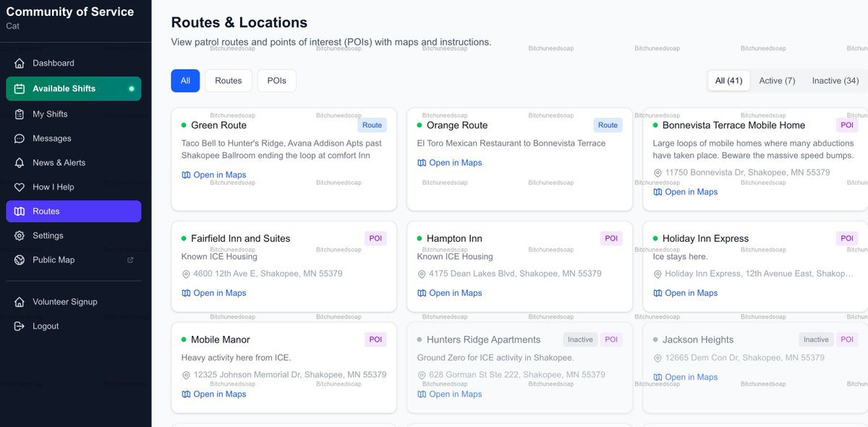The height and width of the screenshot is (427, 868).
Task: Click green status dot on Available Shifts
Action: 131,88
